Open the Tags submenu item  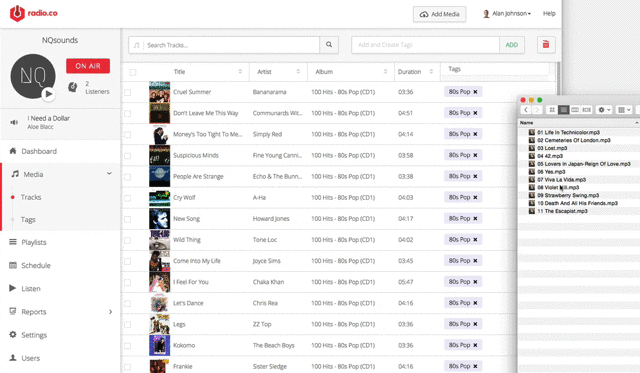click(28, 220)
